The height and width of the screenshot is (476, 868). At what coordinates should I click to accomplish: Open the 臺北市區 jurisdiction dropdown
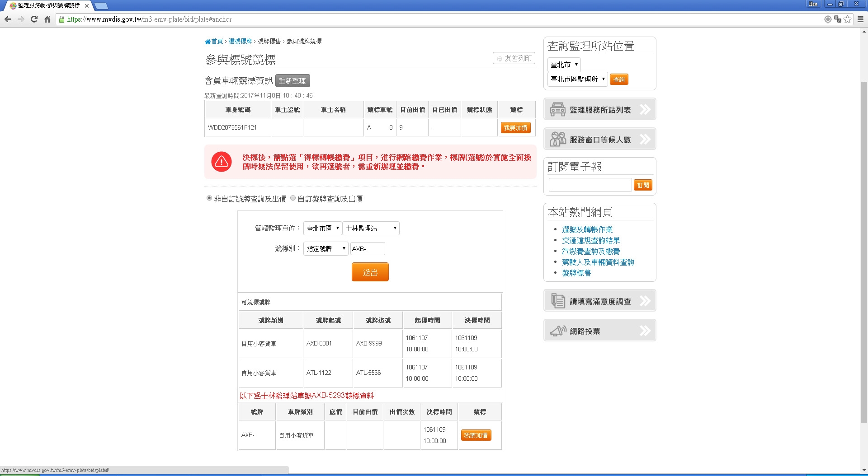tap(322, 229)
